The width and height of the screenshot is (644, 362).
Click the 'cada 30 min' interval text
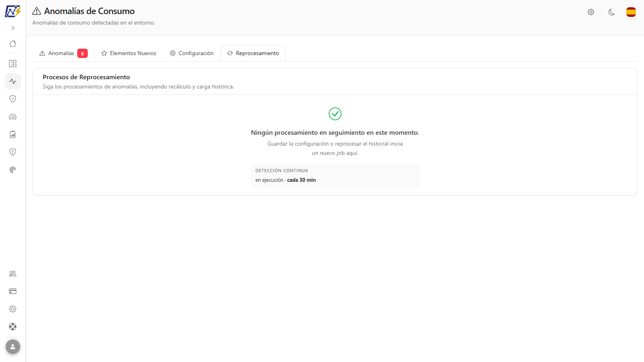pos(301,180)
